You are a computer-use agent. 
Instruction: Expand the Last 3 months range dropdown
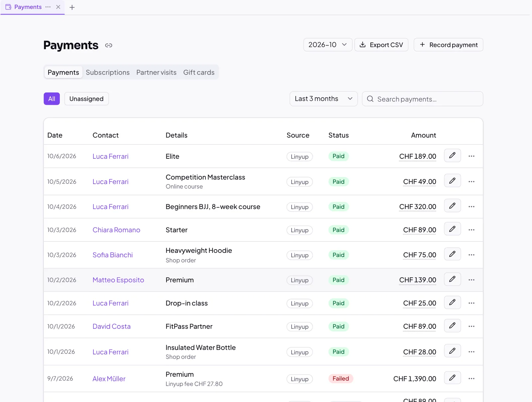click(324, 99)
